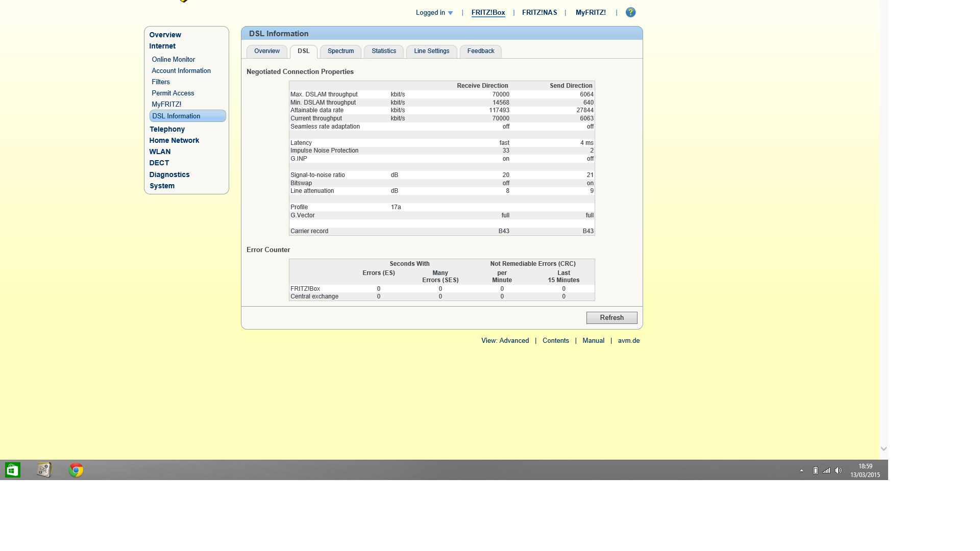Expand the Logged in dropdown
Screen dimensions: 980x551
click(x=434, y=13)
